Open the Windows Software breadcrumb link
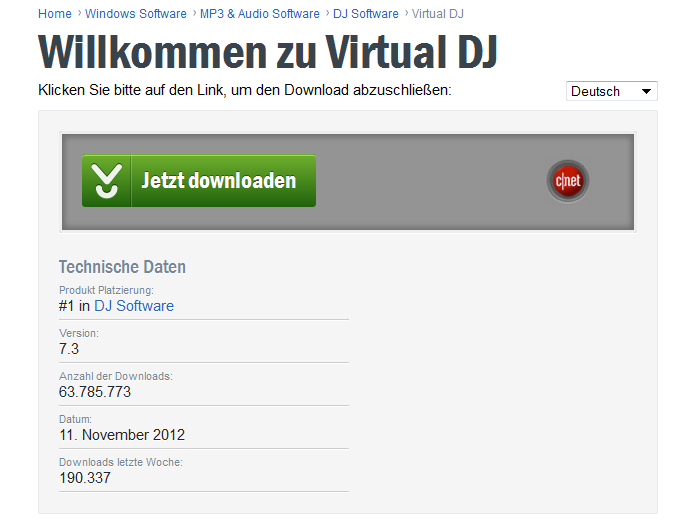698x532 pixels. (136, 14)
